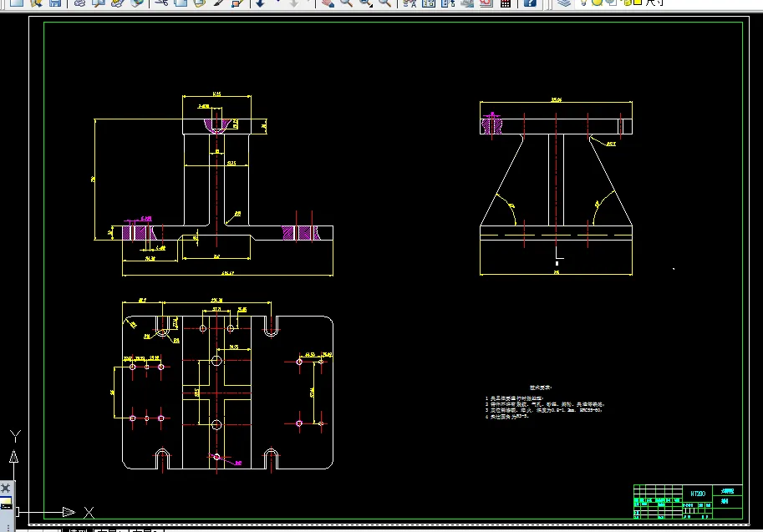Click the Zoom Previous magnifier icon

[385, 3]
